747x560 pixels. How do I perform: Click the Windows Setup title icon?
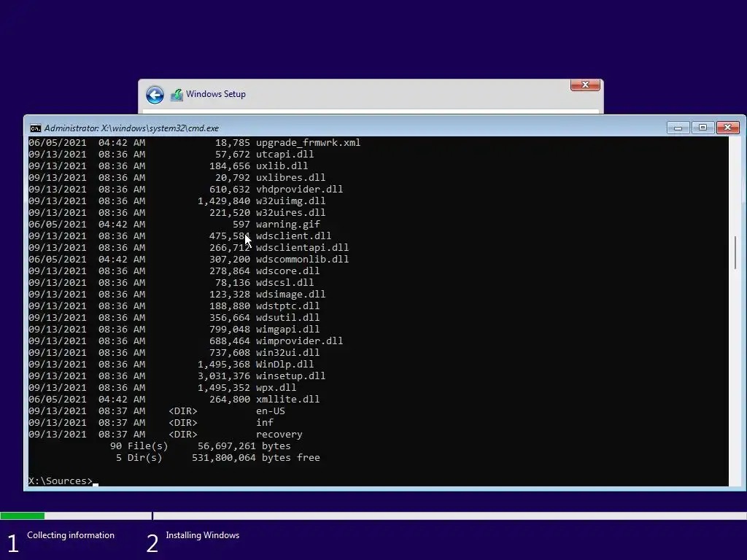[x=177, y=94]
